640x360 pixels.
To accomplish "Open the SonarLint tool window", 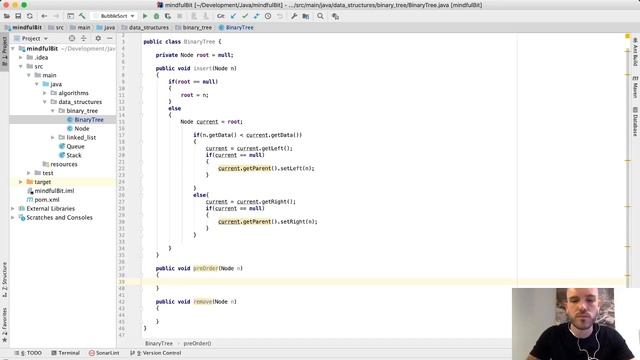I will click(104, 353).
